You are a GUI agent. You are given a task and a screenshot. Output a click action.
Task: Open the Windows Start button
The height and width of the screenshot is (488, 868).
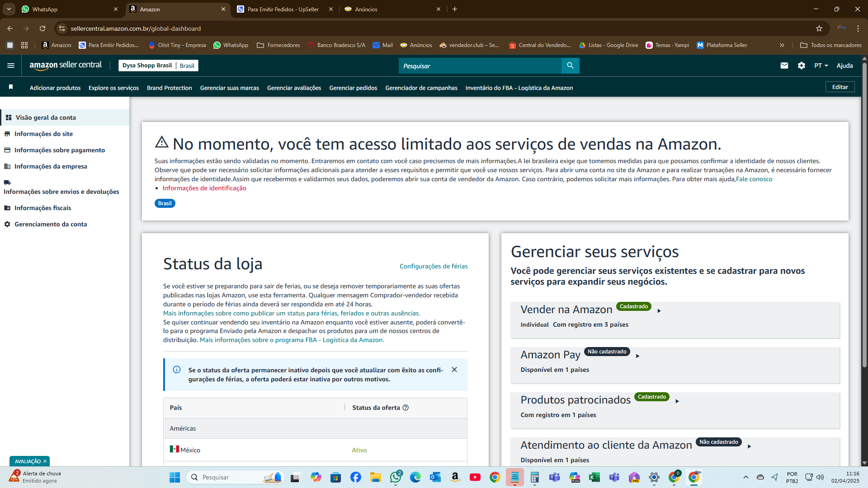coord(175,477)
